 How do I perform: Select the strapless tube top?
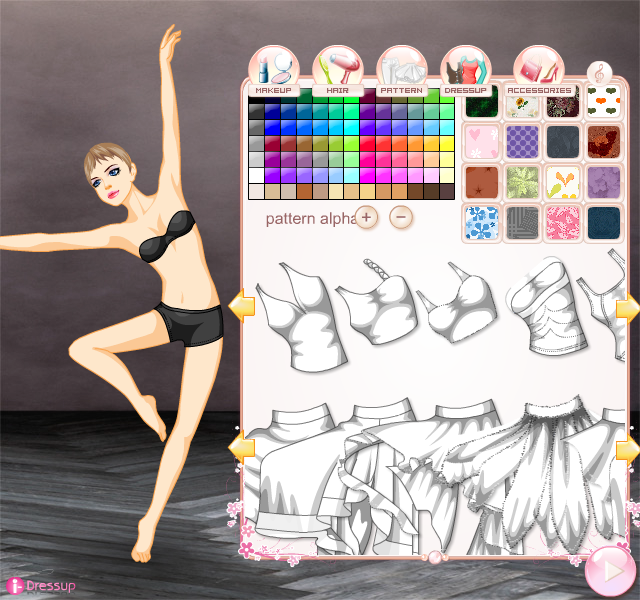[549, 306]
